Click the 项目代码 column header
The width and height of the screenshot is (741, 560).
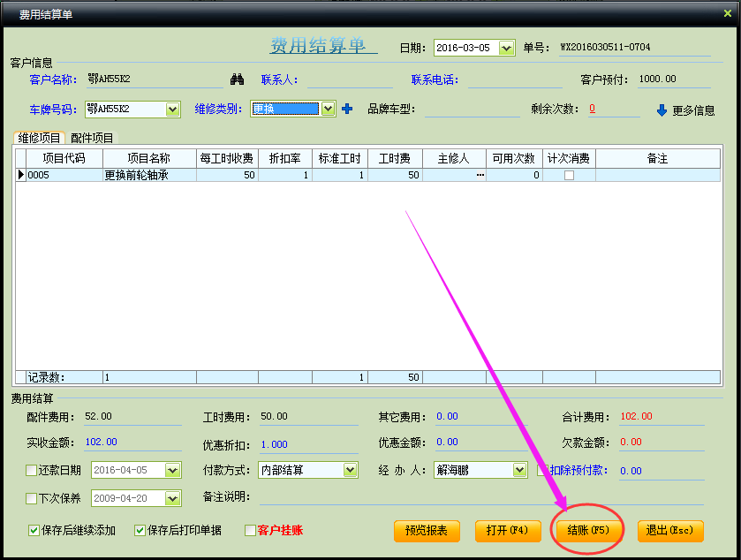coord(64,158)
